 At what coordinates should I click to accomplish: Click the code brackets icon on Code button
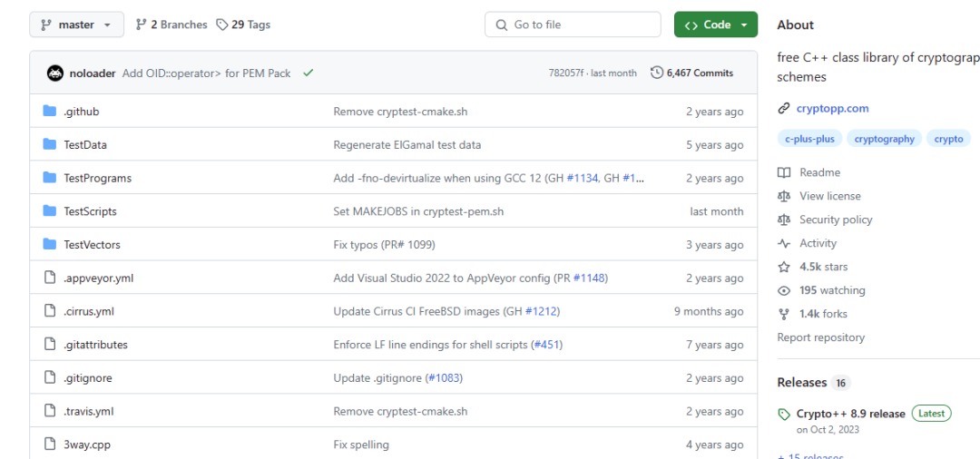[x=691, y=25]
